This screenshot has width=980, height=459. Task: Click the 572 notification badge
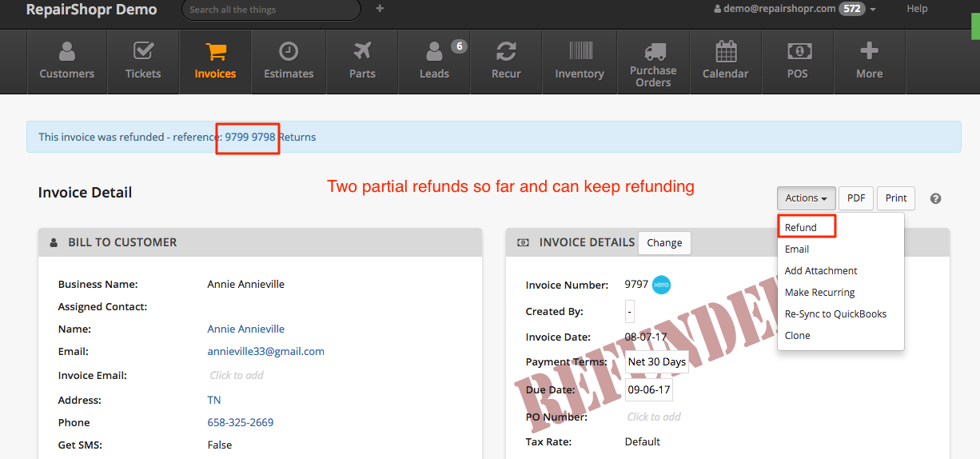tap(851, 9)
